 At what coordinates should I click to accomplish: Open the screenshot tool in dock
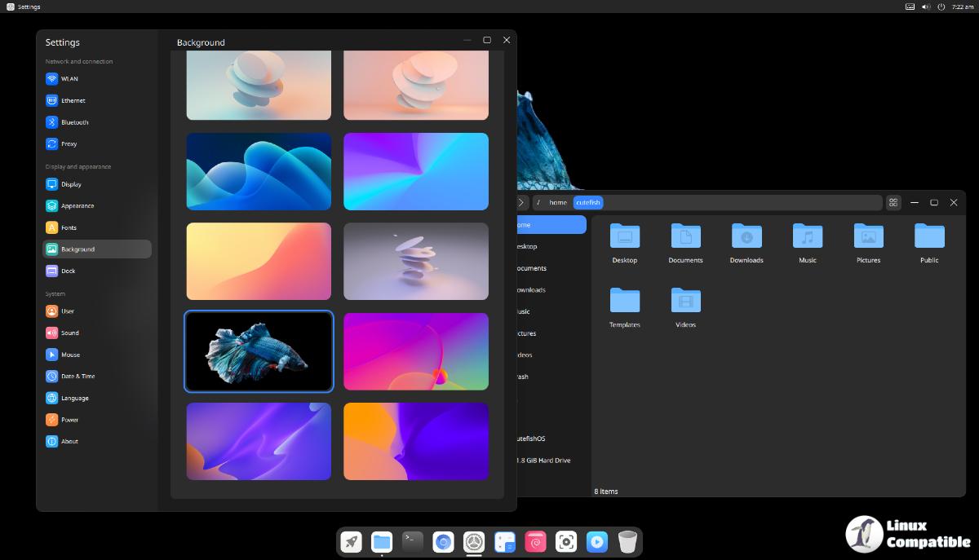click(x=566, y=541)
